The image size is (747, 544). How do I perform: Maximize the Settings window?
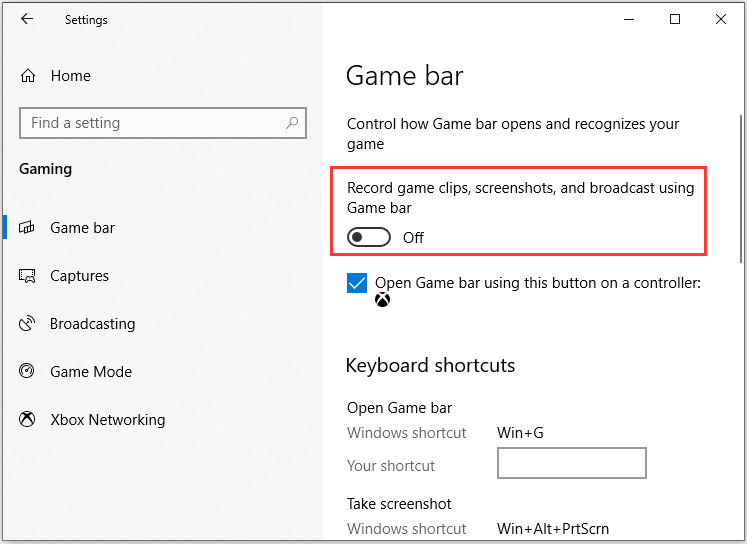pyautogui.click(x=675, y=20)
